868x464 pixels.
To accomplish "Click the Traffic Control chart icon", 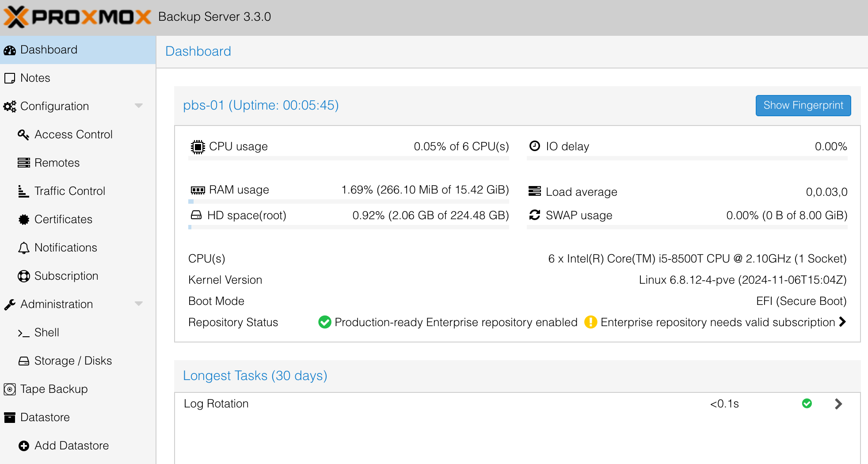I will pyautogui.click(x=23, y=191).
